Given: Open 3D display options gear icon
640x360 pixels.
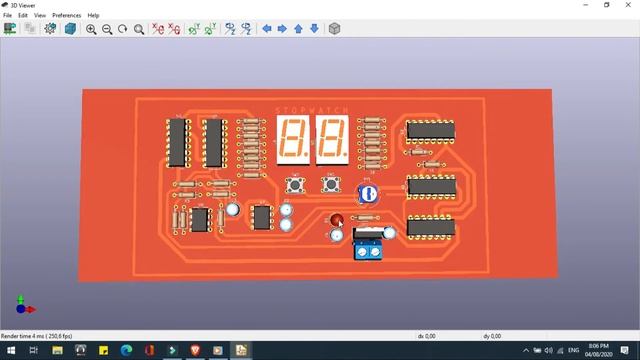Looking at the screenshot, I should (x=50, y=29).
